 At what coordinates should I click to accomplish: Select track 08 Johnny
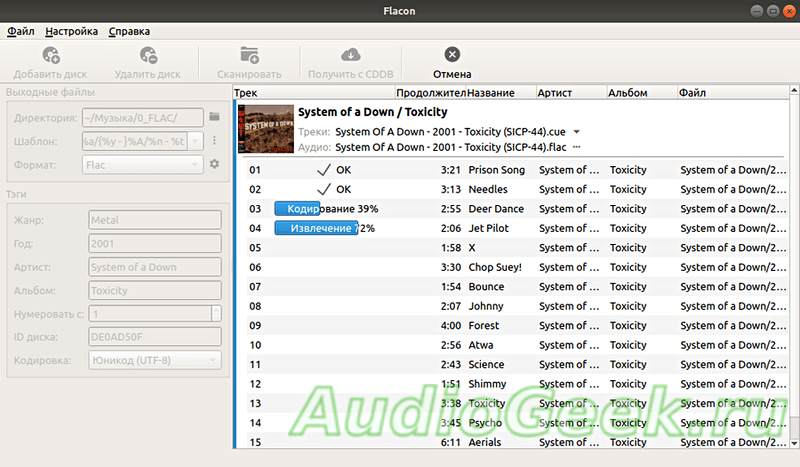(x=517, y=306)
